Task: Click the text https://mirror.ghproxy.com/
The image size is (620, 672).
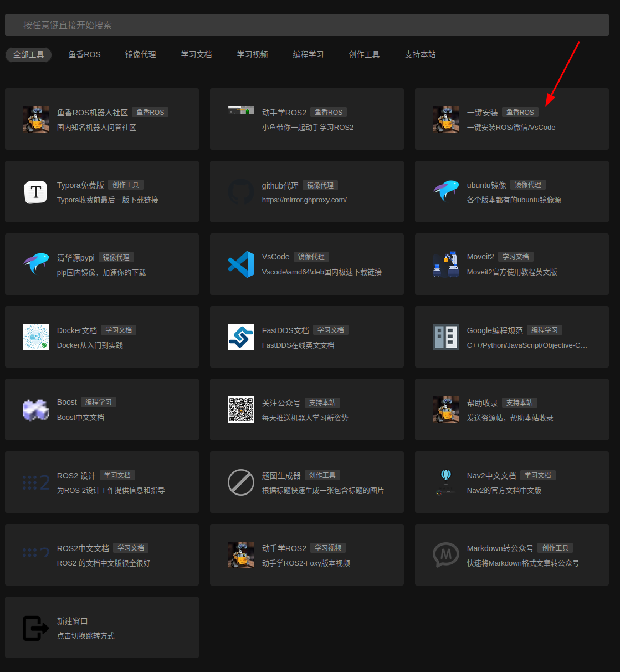Action: pos(304,200)
